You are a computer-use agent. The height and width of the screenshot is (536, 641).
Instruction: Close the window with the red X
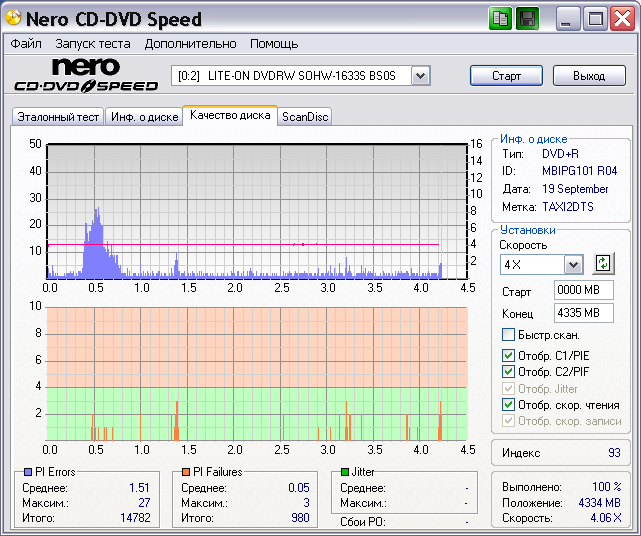click(x=621, y=18)
